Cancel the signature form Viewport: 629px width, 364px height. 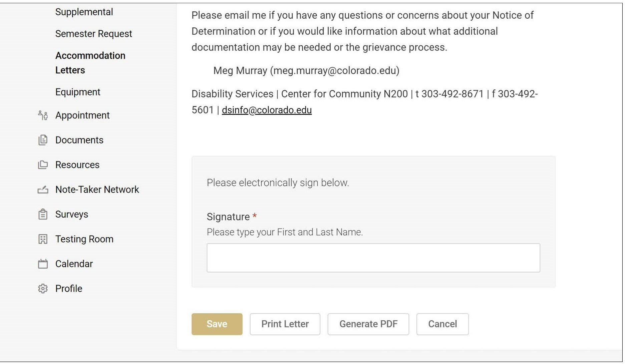(442, 324)
